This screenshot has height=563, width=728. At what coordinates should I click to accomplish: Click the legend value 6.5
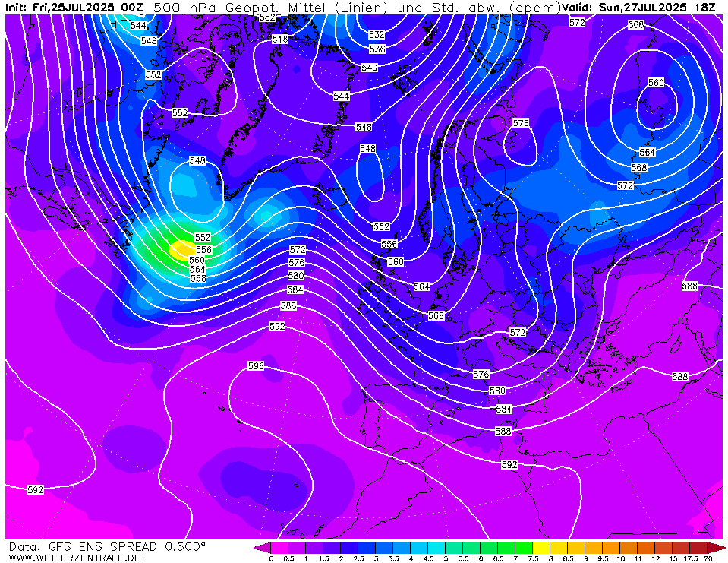click(x=498, y=558)
